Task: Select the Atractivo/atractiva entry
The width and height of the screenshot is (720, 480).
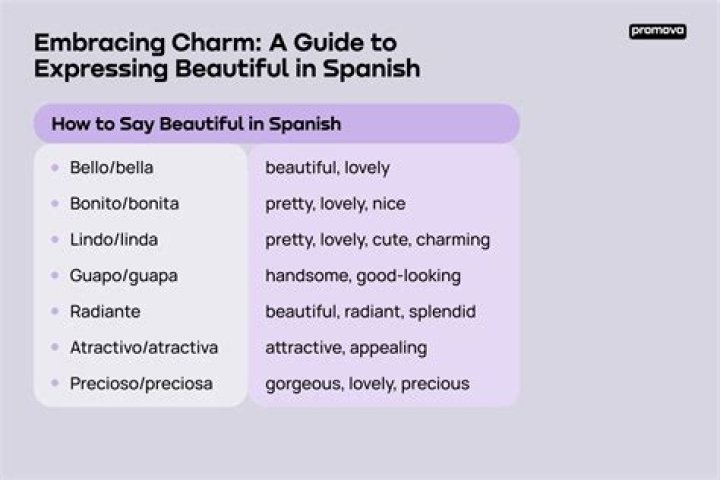Action: (143, 348)
